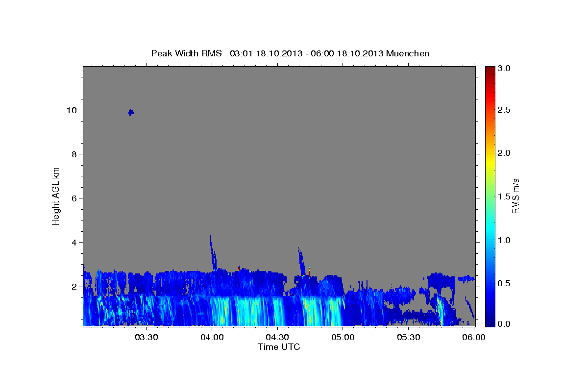
Task: Click the blue plume near 04:40
Action: pyautogui.click(x=301, y=261)
